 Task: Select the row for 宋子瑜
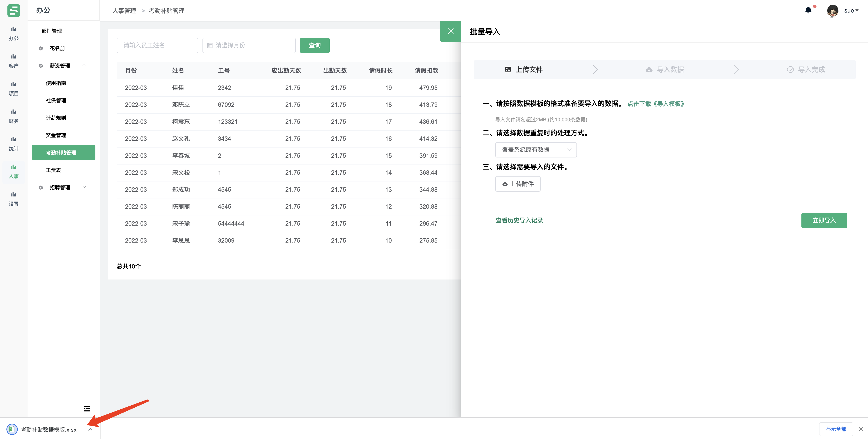(x=289, y=223)
